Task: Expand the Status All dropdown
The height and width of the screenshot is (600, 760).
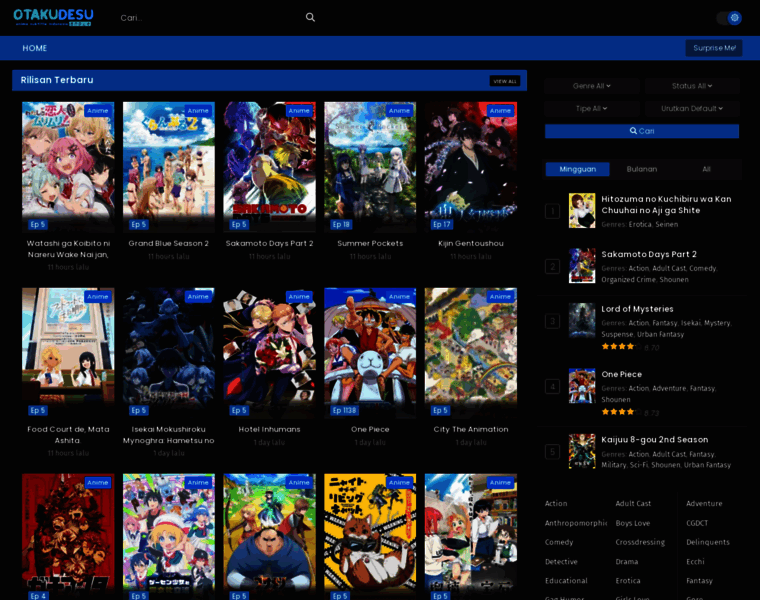Action: point(692,86)
